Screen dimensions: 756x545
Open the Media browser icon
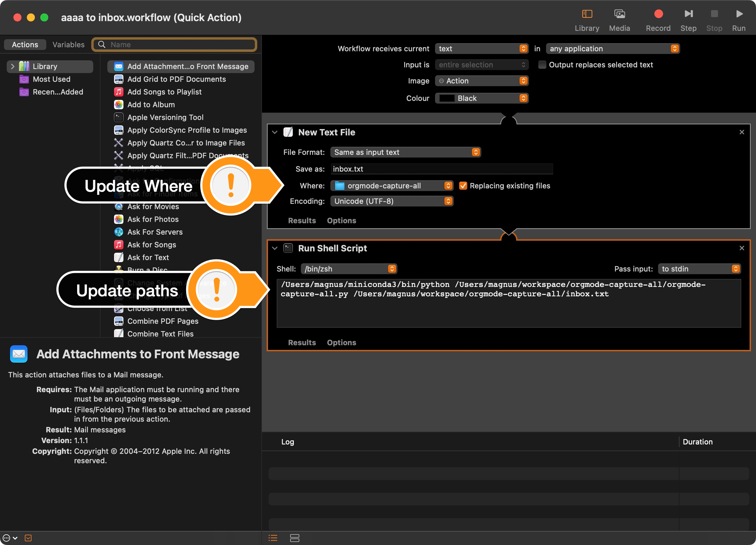pyautogui.click(x=619, y=14)
